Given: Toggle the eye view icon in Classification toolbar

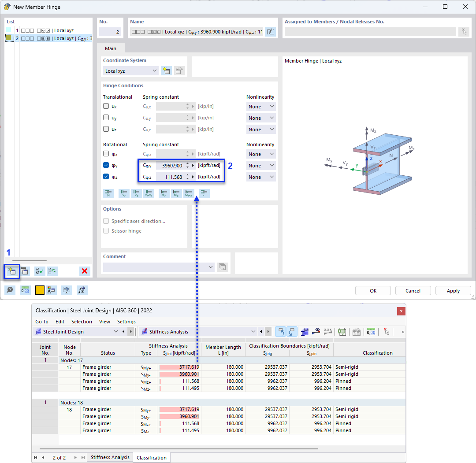Looking at the screenshot, I should point(316,332).
